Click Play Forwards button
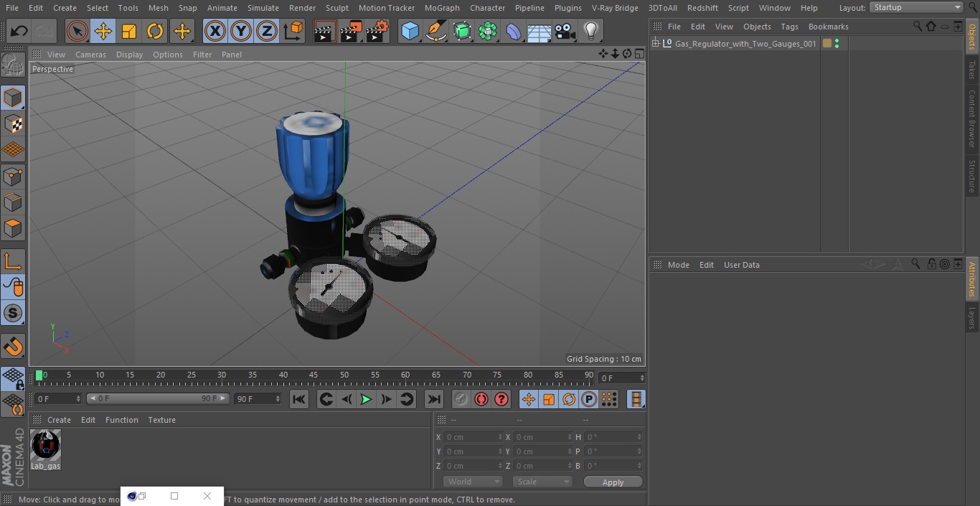Viewport: 980px width, 506px height. coord(366,399)
